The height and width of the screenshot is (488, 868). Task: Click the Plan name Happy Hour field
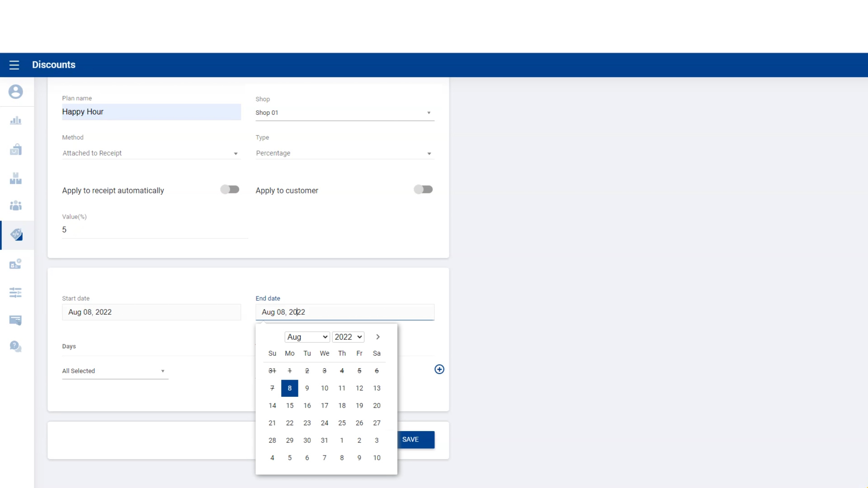tap(151, 112)
